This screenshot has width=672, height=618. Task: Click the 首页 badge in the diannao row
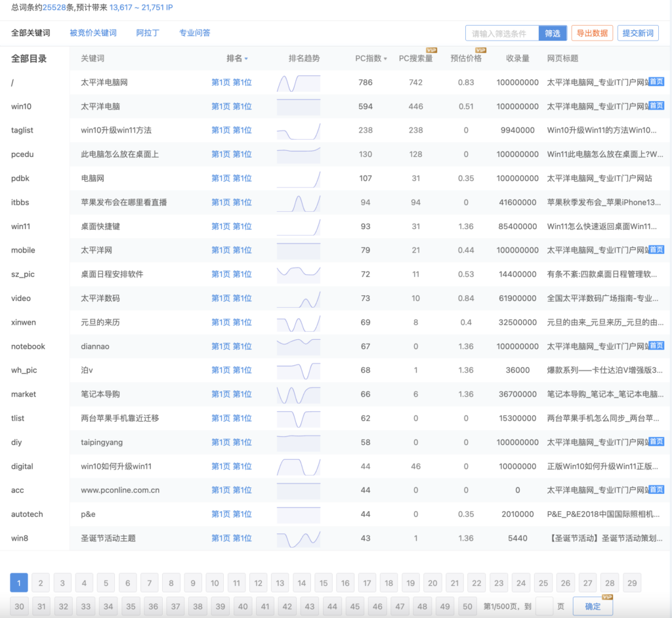click(x=656, y=346)
